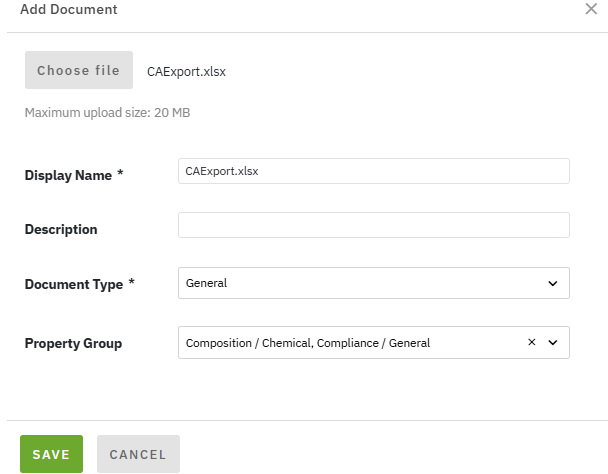Focus the Display Name input field
Screen dimensions: 608x474
coord(373,171)
